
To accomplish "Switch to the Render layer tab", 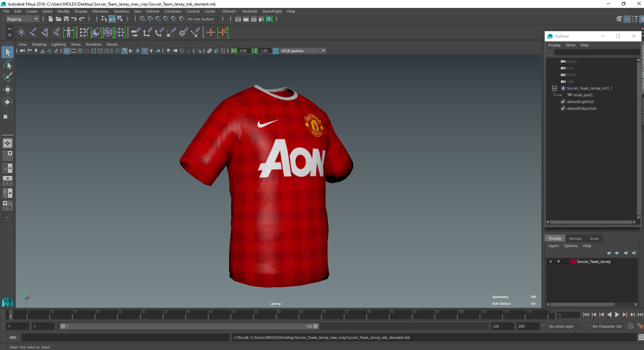I will [x=575, y=239].
